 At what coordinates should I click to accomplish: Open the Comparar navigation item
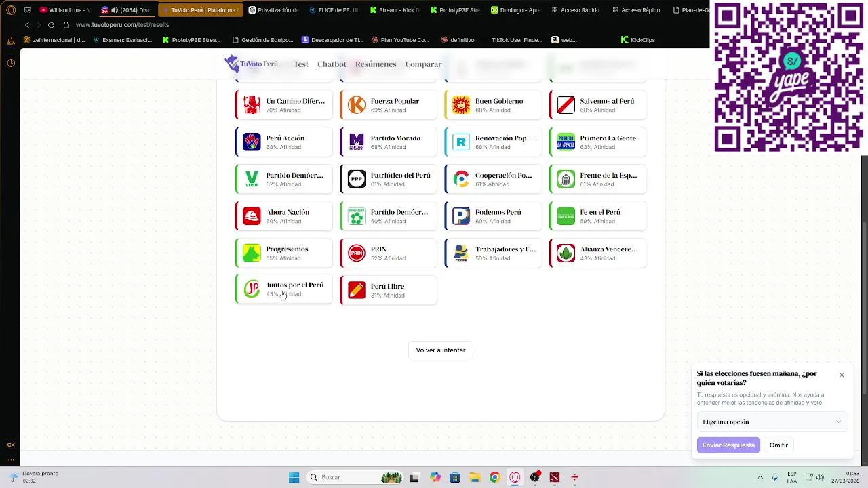423,64
